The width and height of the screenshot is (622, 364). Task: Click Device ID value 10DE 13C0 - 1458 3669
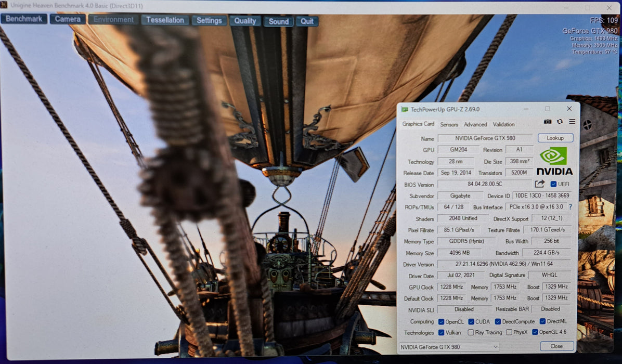tap(542, 196)
